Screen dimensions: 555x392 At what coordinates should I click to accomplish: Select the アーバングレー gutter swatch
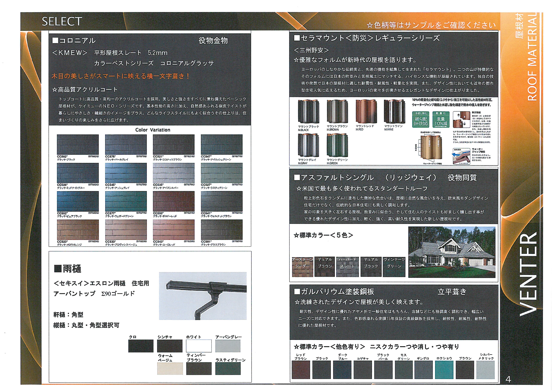point(228,346)
